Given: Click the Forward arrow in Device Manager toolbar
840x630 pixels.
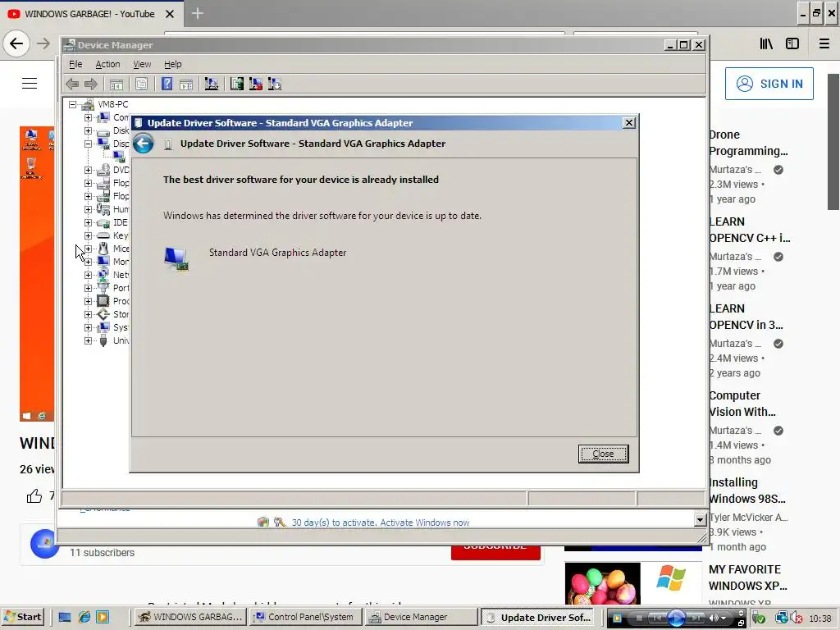Looking at the screenshot, I should tap(91, 84).
